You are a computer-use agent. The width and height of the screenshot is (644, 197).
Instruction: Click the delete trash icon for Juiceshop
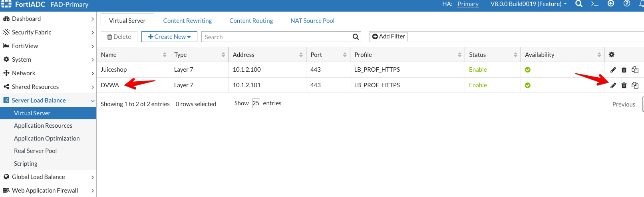624,70
